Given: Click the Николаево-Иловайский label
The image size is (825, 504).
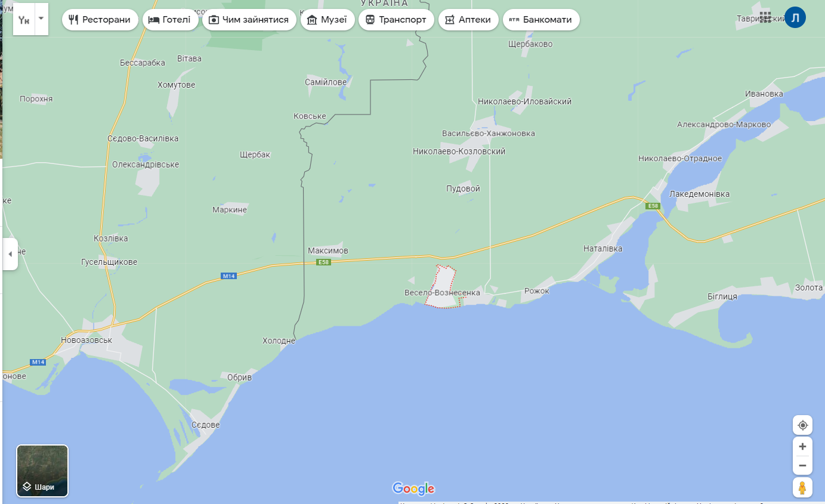Looking at the screenshot, I should tap(524, 101).
